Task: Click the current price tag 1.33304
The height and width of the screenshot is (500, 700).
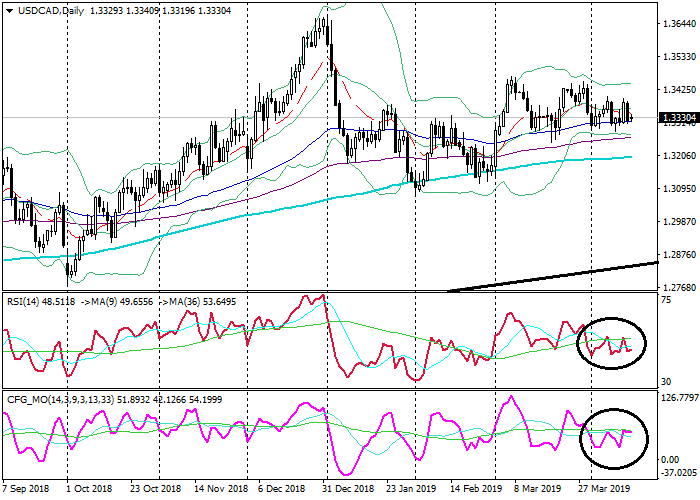Action: pos(678,118)
